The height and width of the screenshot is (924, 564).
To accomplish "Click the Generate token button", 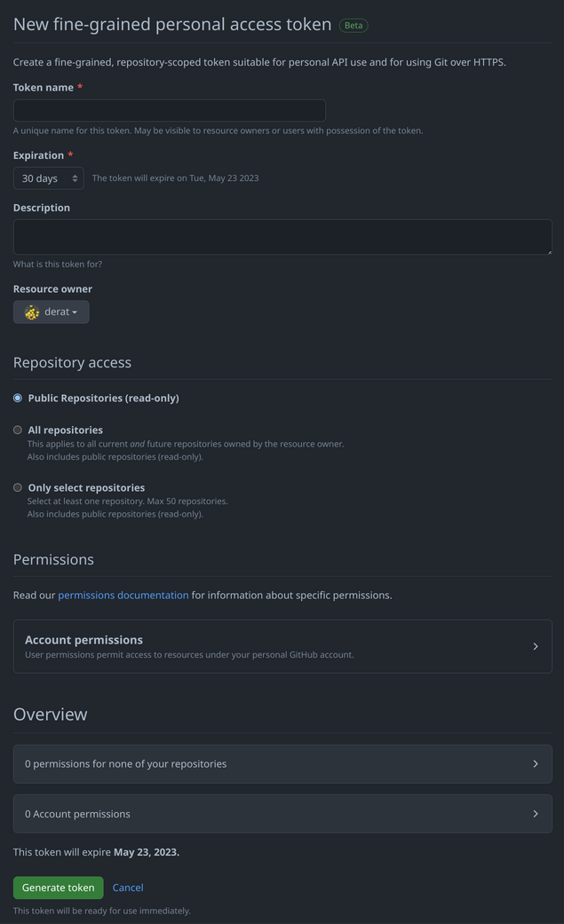I will point(58,887).
